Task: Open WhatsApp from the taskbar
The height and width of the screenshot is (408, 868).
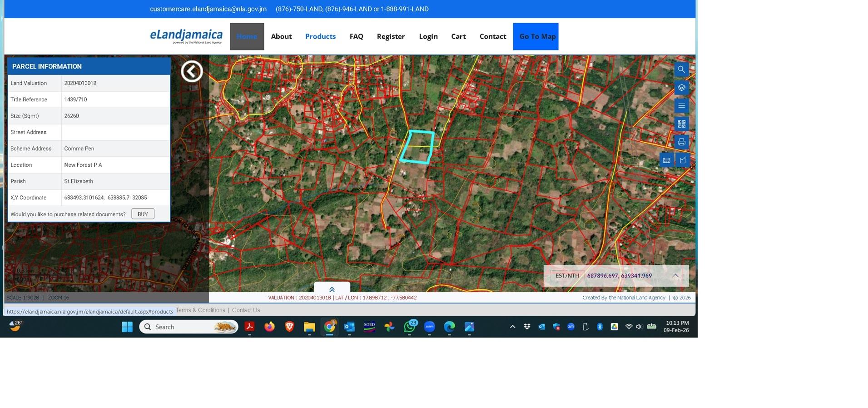Action: pos(410,327)
